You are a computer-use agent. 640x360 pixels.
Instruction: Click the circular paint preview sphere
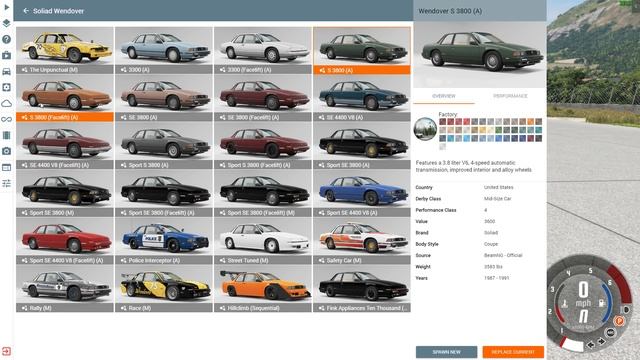tap(425, 129)
